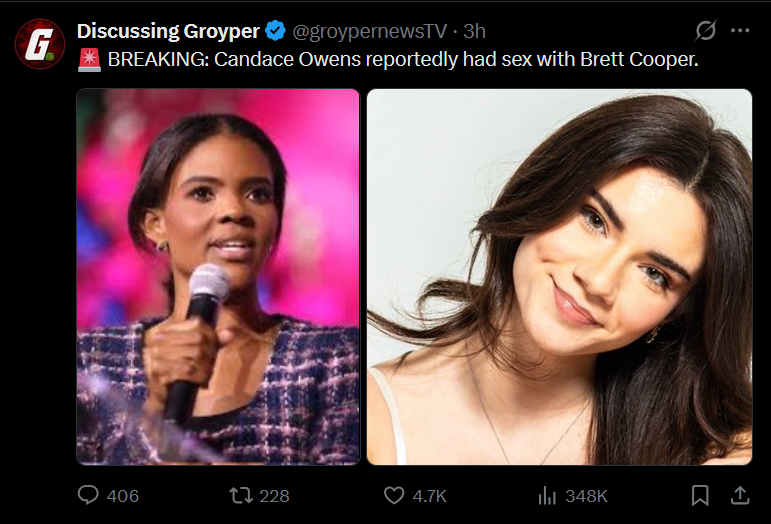Open the three-dot more options menu

[740, 30]
